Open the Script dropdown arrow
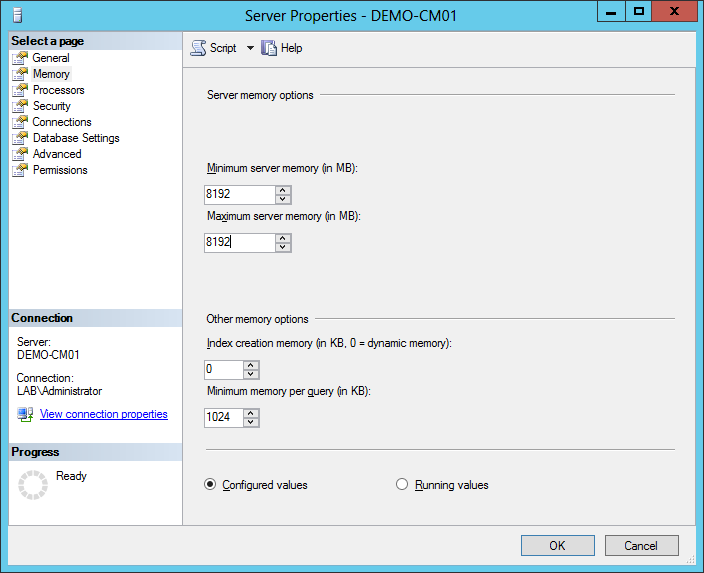704x573 pixels. point(250,48)
